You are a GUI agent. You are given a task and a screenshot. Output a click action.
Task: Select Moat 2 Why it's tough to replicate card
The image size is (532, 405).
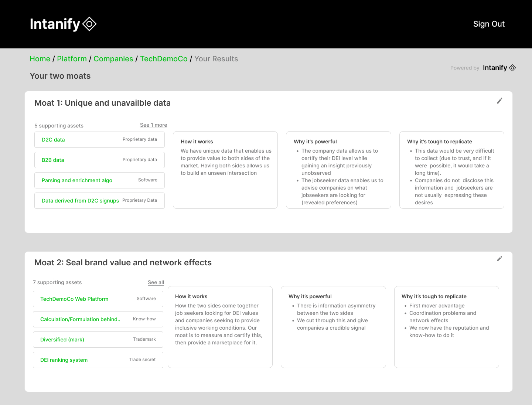pos(447,327)
